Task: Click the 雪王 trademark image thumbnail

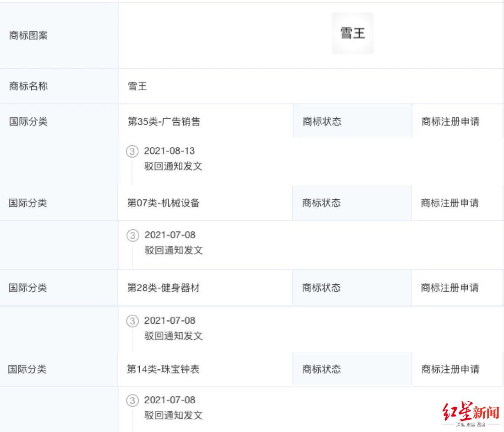Action: [x=352, y=33]
